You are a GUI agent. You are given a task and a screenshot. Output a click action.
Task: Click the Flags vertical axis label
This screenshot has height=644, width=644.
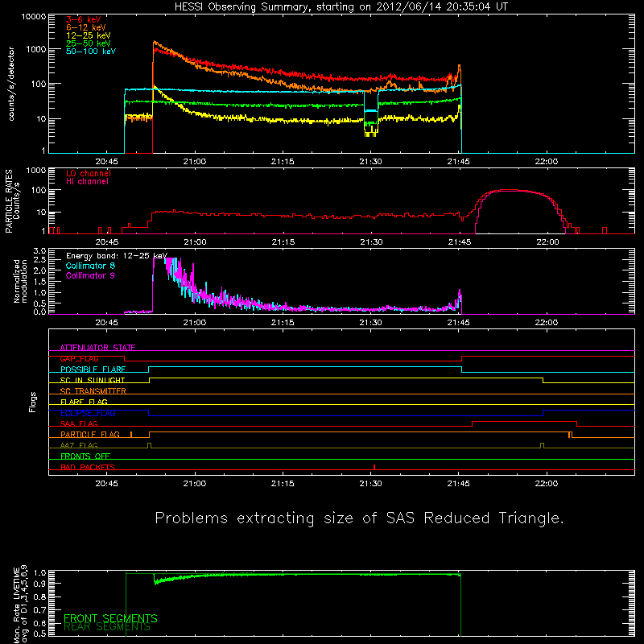[33, 402]
